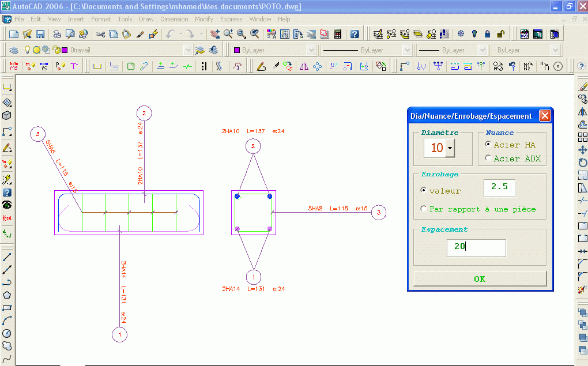Select the Move tool in right toolbar
Image resolution: width=588 pixels, height=366 pixels.
582,150
